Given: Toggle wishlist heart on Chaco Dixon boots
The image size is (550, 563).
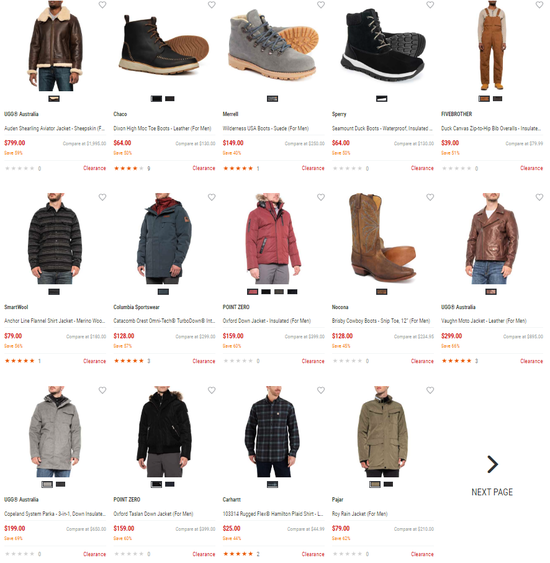Looking at the screenshot, I should [212, 5].
